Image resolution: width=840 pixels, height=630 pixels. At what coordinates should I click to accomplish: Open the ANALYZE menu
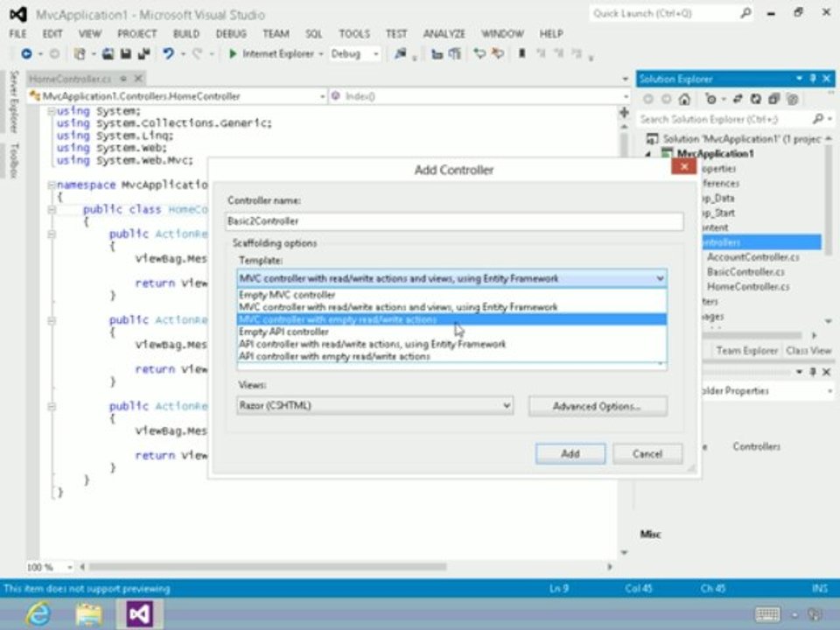[444, 34]
